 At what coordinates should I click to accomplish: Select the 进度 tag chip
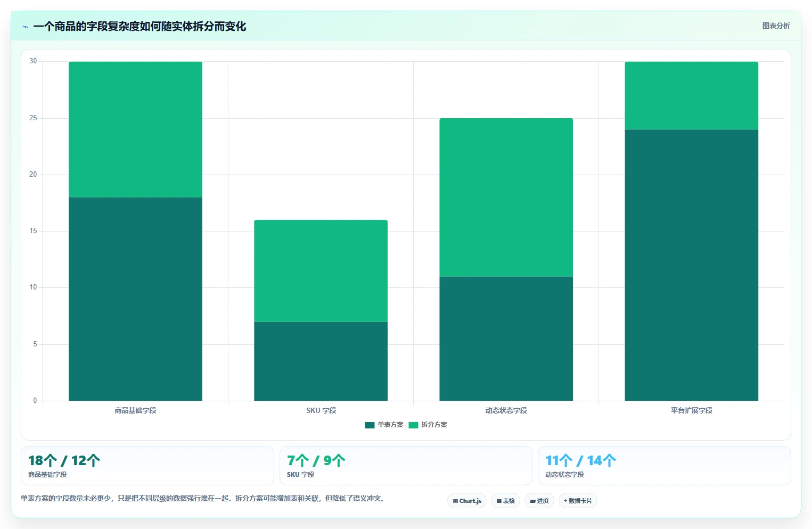(539, 501)
